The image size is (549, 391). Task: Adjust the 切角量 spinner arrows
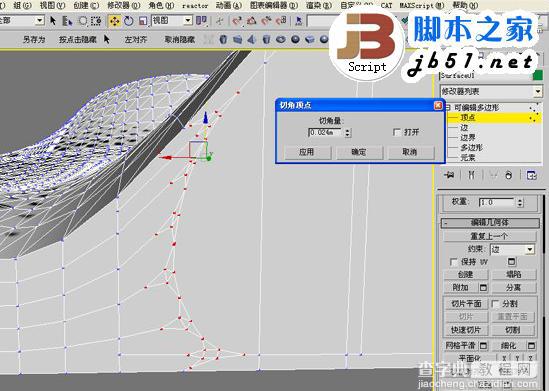[347, 133]
